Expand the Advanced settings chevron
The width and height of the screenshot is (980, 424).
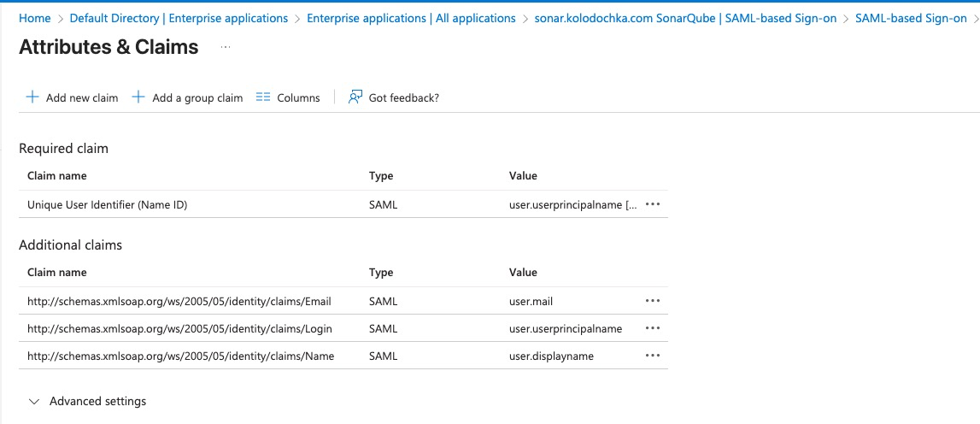(x=35, y=402)
